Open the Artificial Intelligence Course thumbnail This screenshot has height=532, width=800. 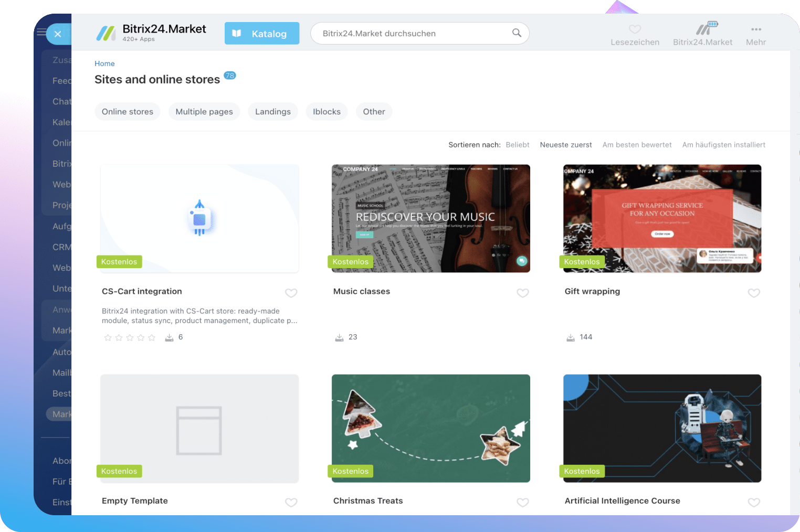tap(662, 428)
